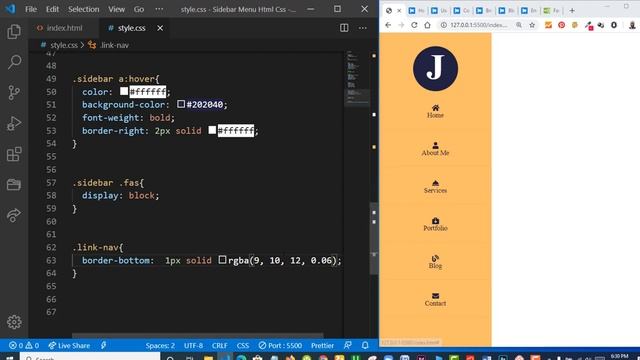Click style.css in the breadcrumb

64,45
